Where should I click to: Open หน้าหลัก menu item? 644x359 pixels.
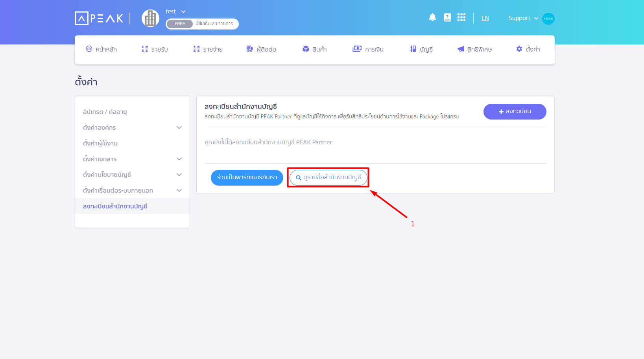coord(101,49)
